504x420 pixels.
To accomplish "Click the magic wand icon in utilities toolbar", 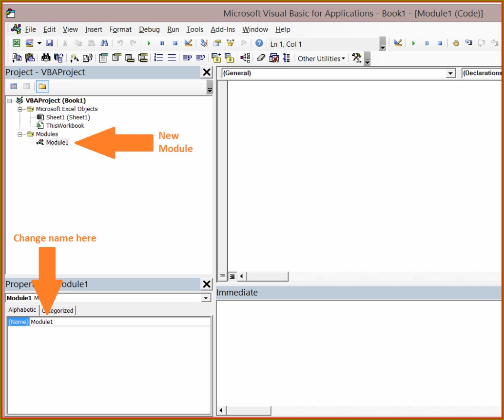I will (x=74, y=58).
